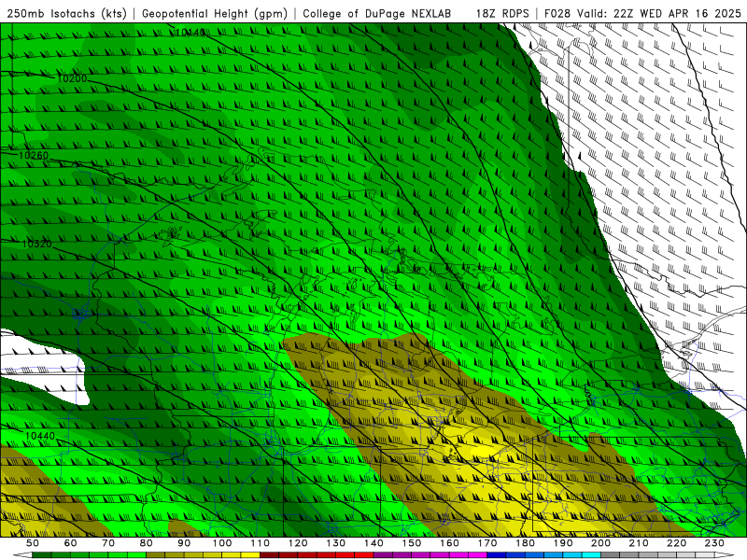Click the 10320 height contour label
Image resolution: width=747 pixels, height=560 pixels.
pos(36,244)
